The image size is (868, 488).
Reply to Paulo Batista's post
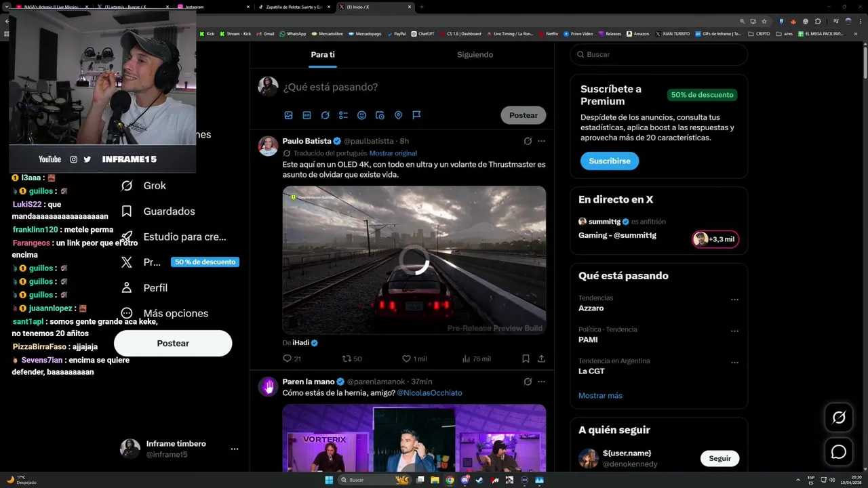[292, 359]
